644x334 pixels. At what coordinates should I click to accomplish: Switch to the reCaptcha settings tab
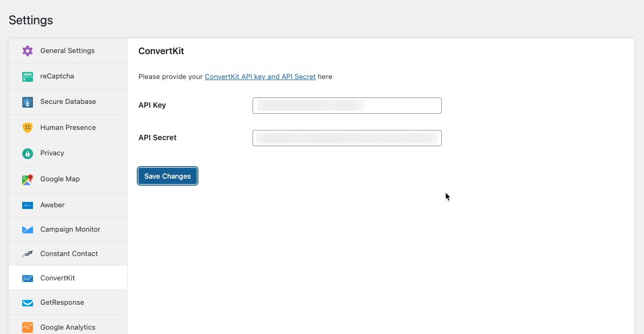click(x=57, y=76)
